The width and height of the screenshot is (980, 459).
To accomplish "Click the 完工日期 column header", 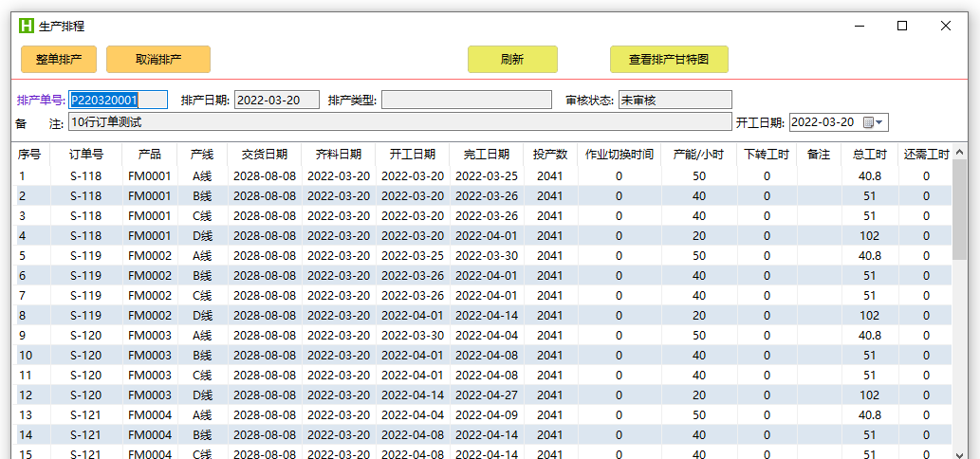I will coord(487,155).
